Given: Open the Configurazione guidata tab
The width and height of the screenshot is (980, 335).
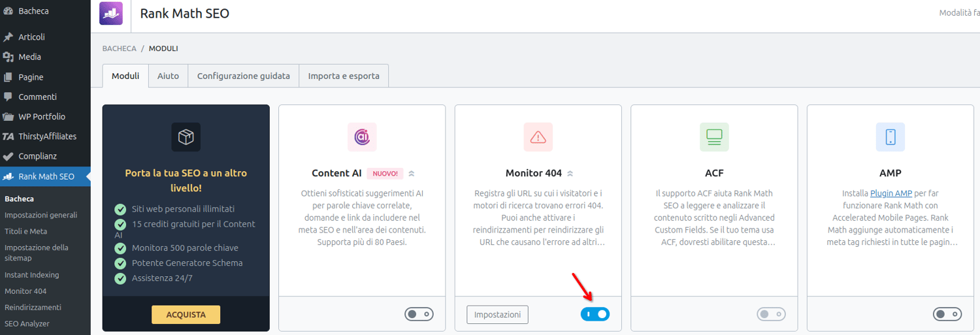Looking at the screenshot, I should (244, 76).
